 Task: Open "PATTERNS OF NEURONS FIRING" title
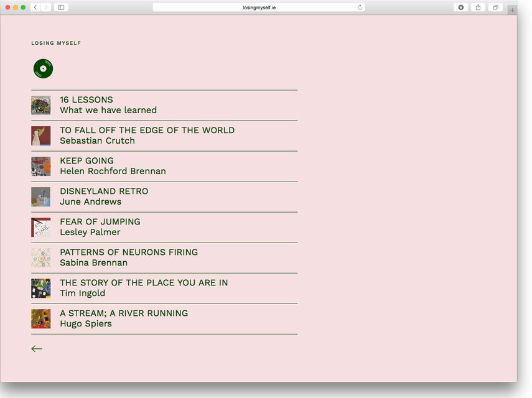tap(129, 252)
